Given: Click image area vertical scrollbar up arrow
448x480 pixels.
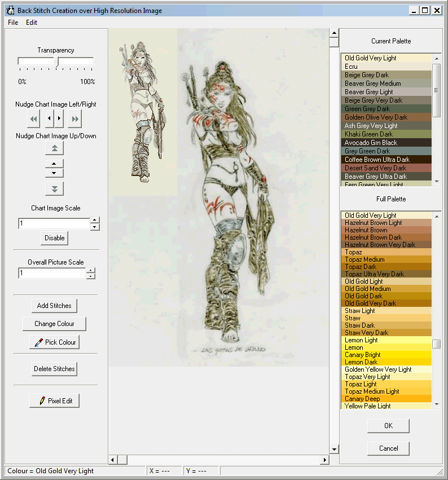Looking at the screenshot, I should point(334,33).
